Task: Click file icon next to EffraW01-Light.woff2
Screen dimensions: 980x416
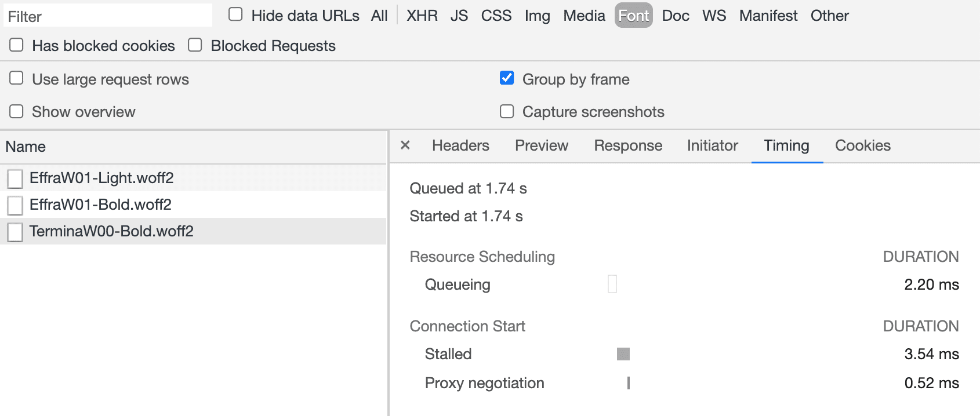Action: [15, 178]
